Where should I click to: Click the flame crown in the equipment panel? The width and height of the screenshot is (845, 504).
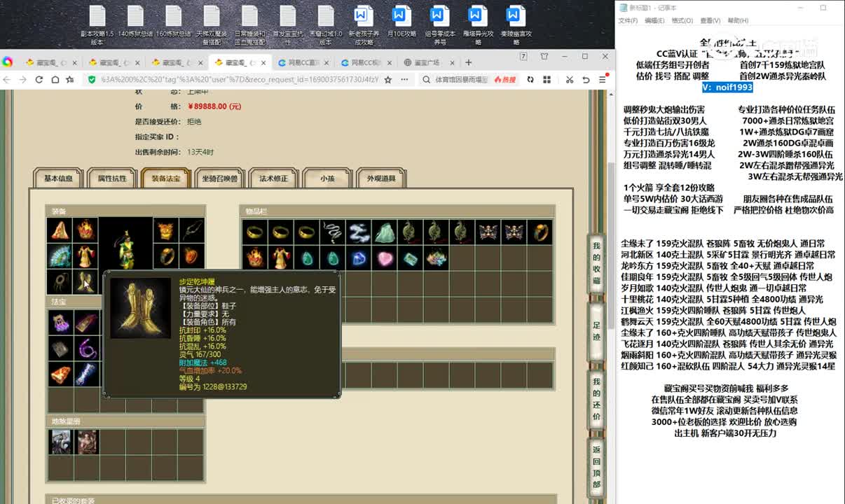[85, 230]
